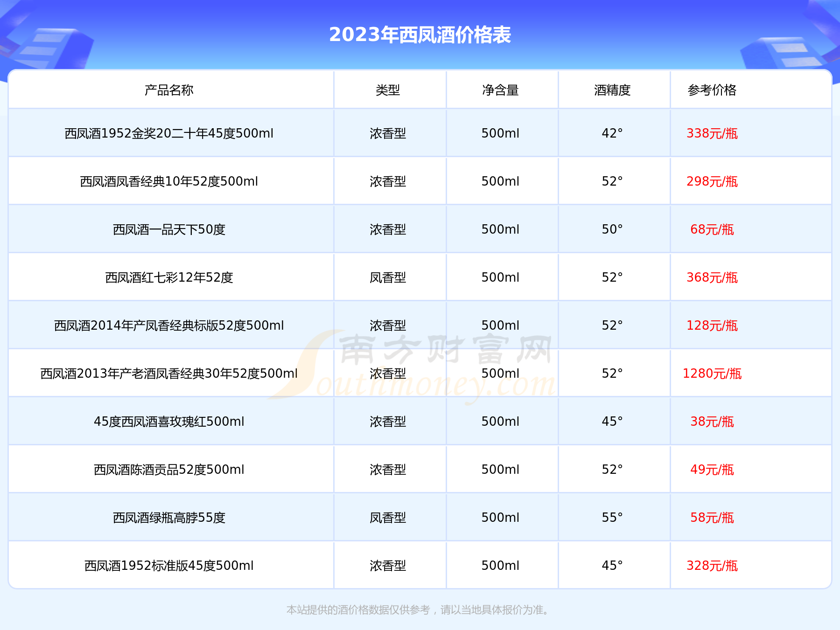Select product name 西凤酒陈酒贡品52度500ml
Viewport: 840px width, 630px height.
(x=169, y=470)
